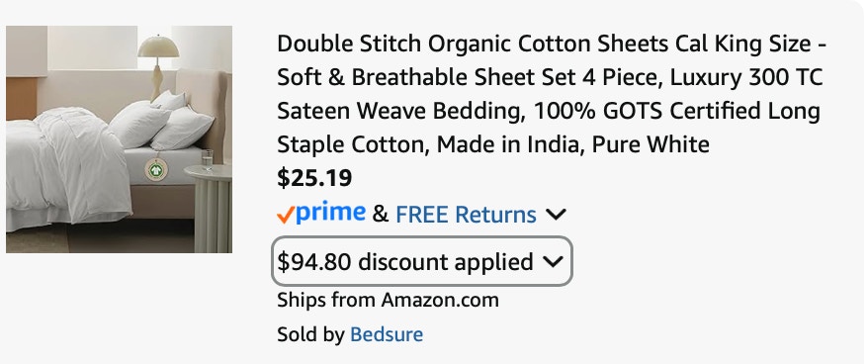Click the water glass on the side table
The image size is (868, 364).
click(x=207, y=159)
